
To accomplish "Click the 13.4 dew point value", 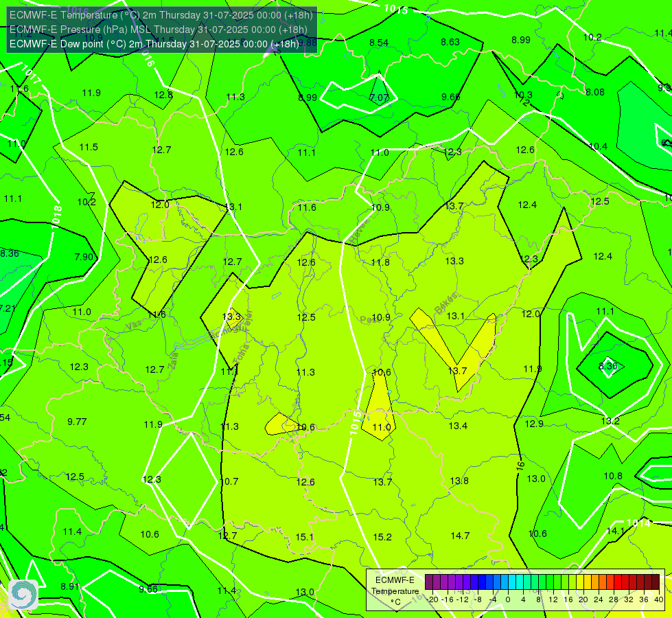I will tap(458, 426).
